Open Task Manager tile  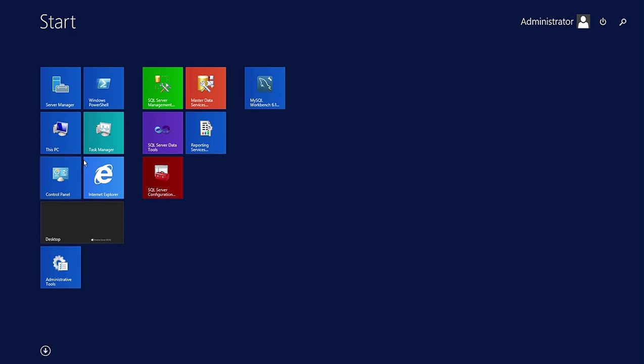[104, 133]
